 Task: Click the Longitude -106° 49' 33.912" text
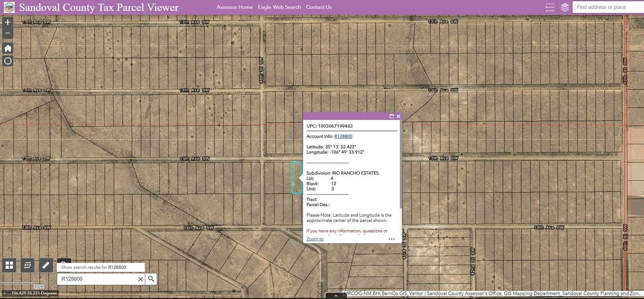(335, 152)
